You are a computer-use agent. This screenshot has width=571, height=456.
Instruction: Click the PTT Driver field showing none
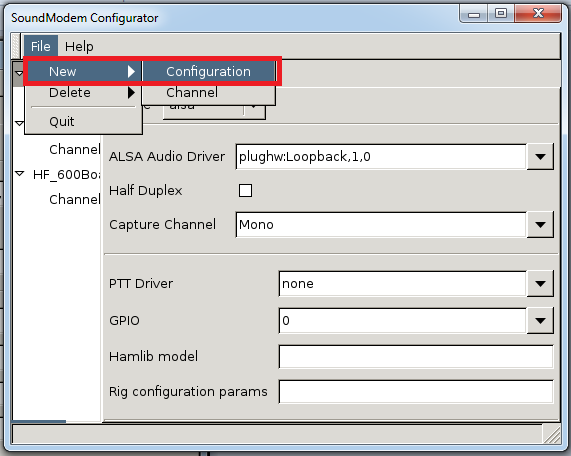(x=402, y=284)
